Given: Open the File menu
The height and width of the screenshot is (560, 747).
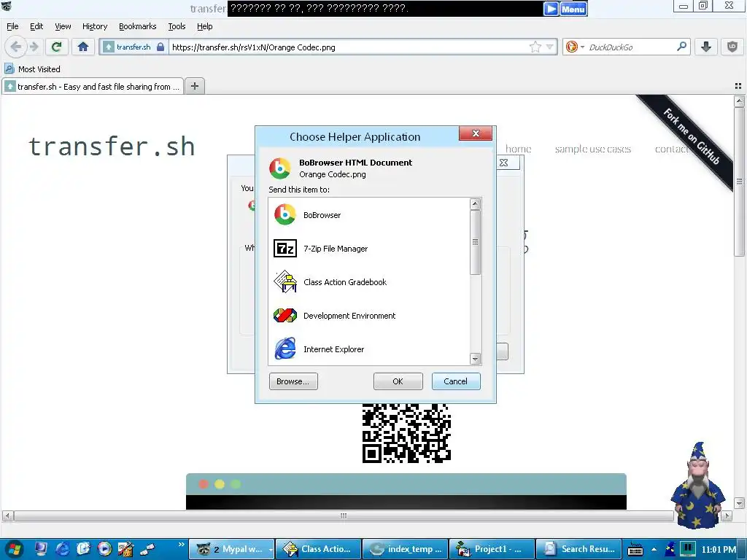Looking at the screenshot, I should coord(12,26).
